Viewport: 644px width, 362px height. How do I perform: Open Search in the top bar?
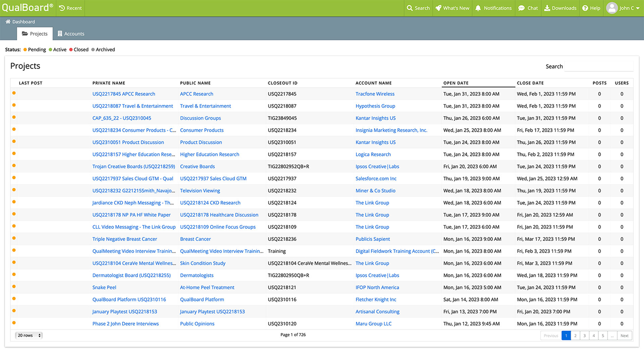point(418,8)
